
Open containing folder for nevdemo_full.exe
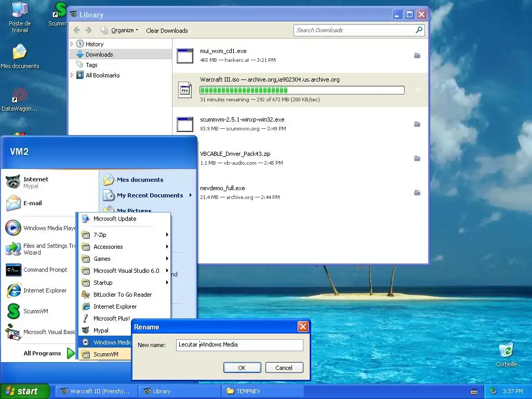click(417, 193)
